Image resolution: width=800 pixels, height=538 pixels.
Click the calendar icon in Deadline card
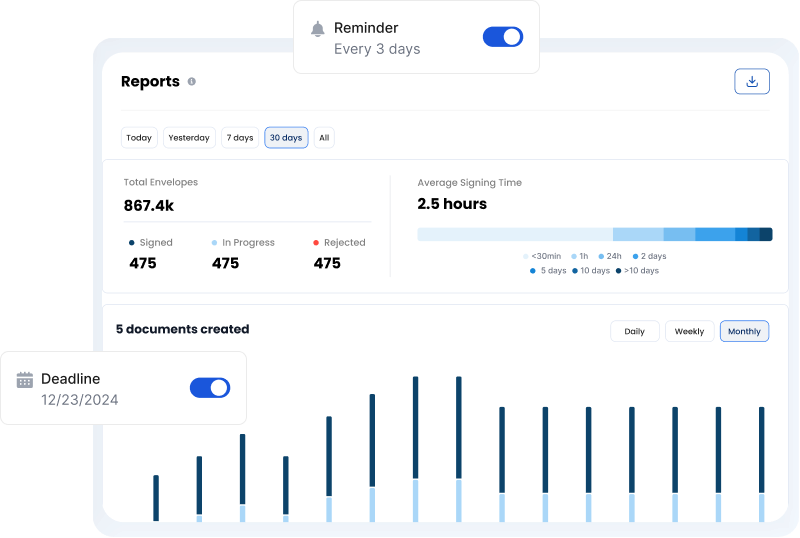coord(25,380)
